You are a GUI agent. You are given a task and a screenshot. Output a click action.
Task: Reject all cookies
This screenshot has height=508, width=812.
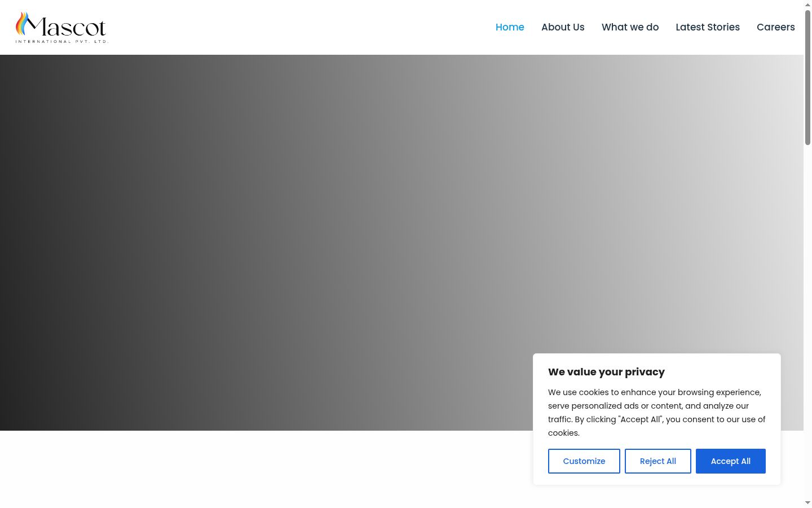point(658,461)
